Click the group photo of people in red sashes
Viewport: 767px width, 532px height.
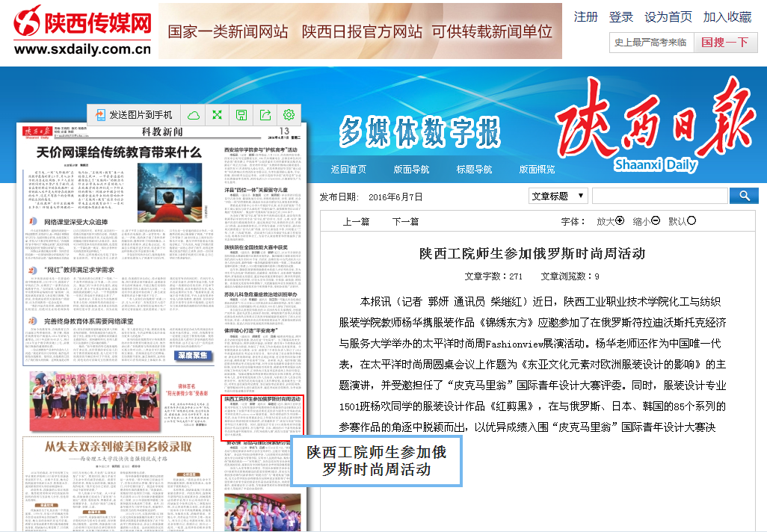(x=94, y=401)
